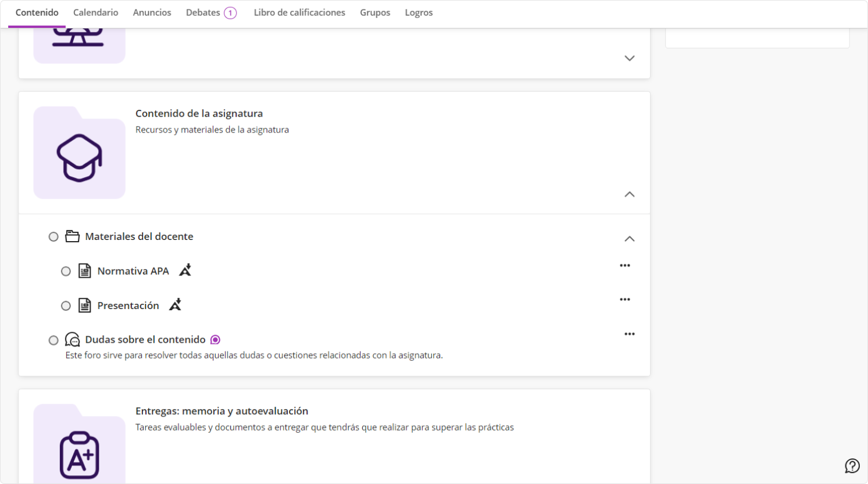Mark Materiales del docente progress circle
868x484 pixels.
point(53,237)
